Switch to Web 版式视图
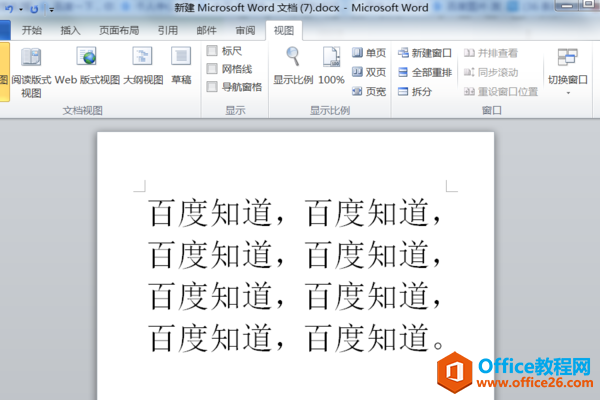The width and height of the screenshot is (600, 400). click(x=87, y=66)
